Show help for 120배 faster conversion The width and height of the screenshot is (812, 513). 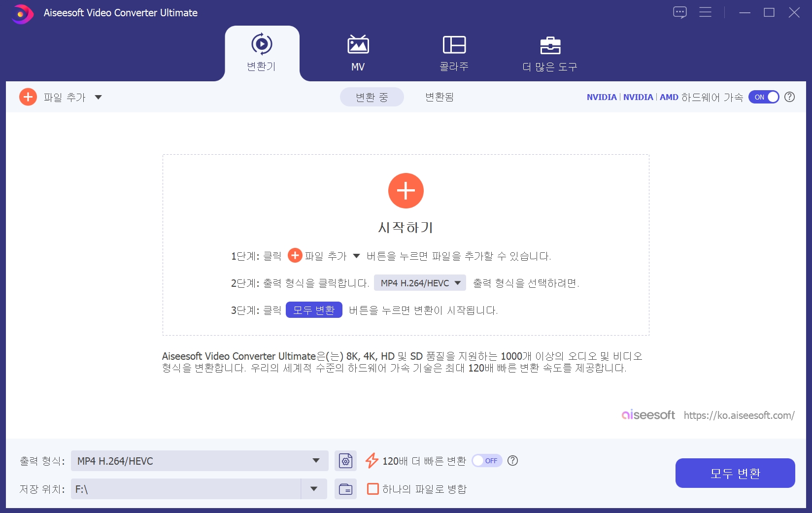tap(513, 461)
